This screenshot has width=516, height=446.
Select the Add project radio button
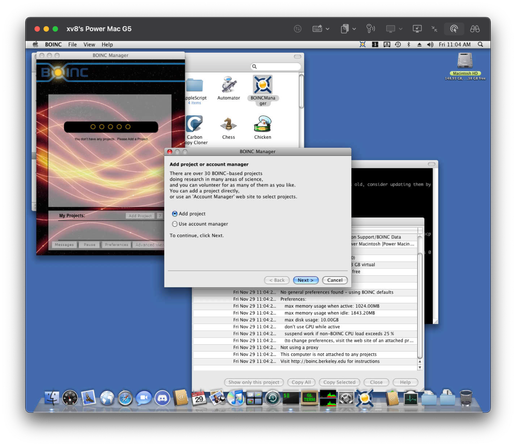[174, 214]
